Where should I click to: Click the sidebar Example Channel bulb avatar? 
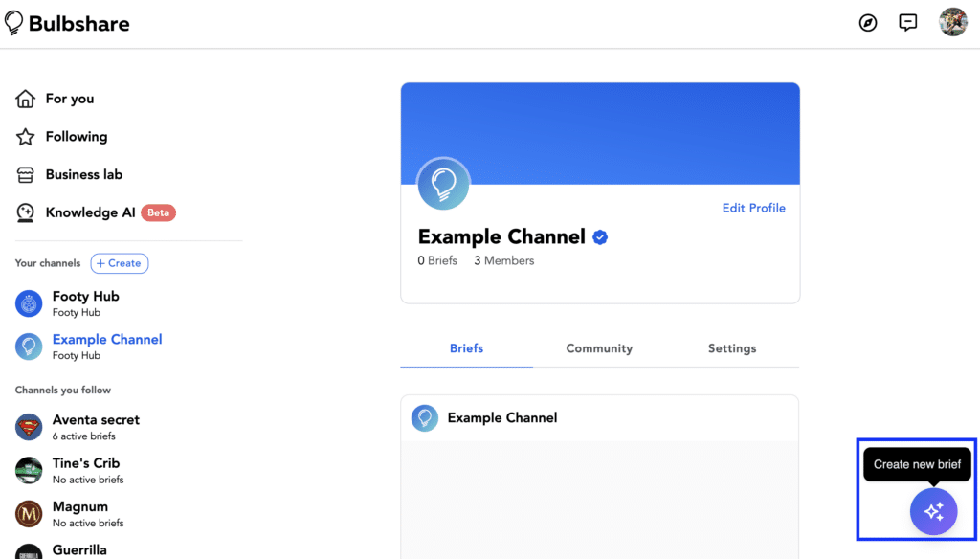(x=29, y=347)
